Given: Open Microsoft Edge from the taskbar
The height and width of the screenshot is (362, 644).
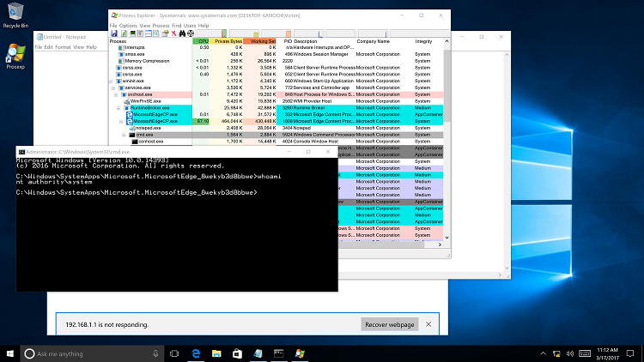Looking at the screenshot, I should coord(196,353).
